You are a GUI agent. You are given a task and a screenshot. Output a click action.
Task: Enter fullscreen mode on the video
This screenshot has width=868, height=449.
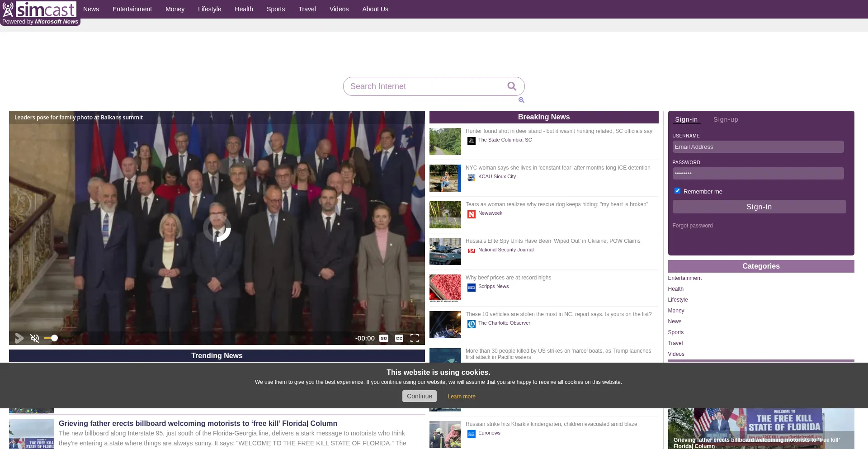(414, 338)
